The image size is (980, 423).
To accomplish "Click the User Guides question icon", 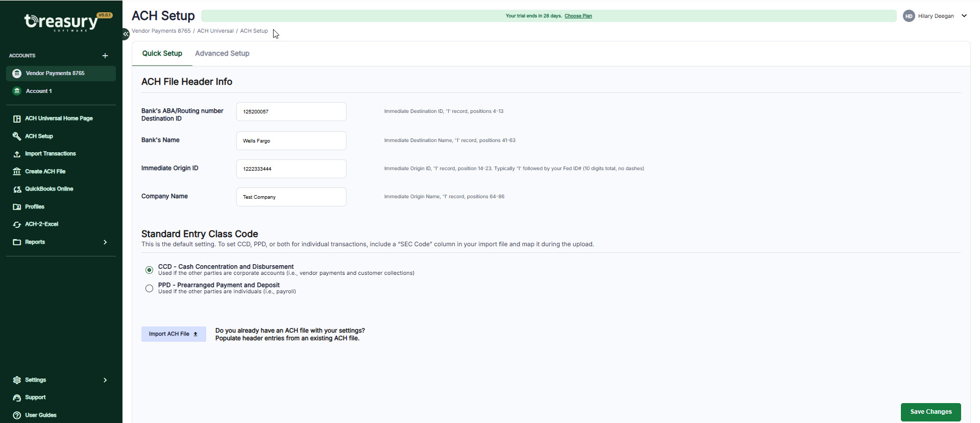I will [x=17, y=415].
